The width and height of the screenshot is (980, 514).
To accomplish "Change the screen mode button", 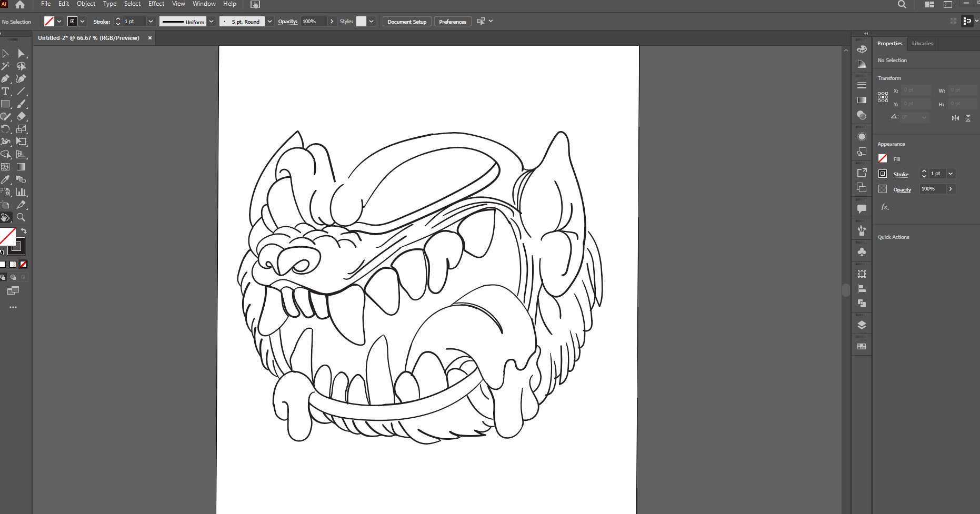I will click(x=13, y=290).
